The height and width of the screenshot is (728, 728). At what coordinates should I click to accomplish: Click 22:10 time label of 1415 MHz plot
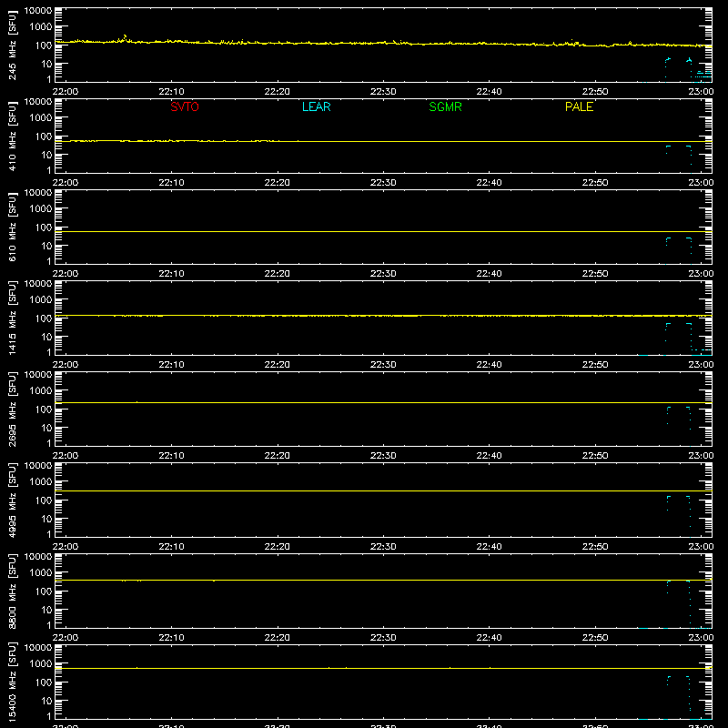click(x=171, y=365)
